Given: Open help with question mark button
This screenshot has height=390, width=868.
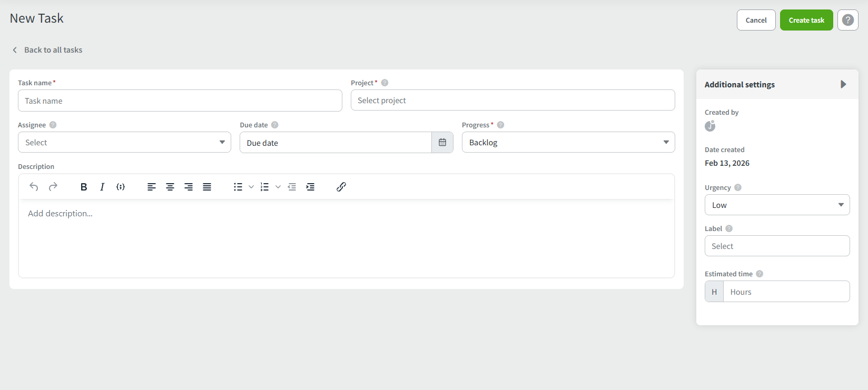Looking at the screenshot, I should click(847, 20).
